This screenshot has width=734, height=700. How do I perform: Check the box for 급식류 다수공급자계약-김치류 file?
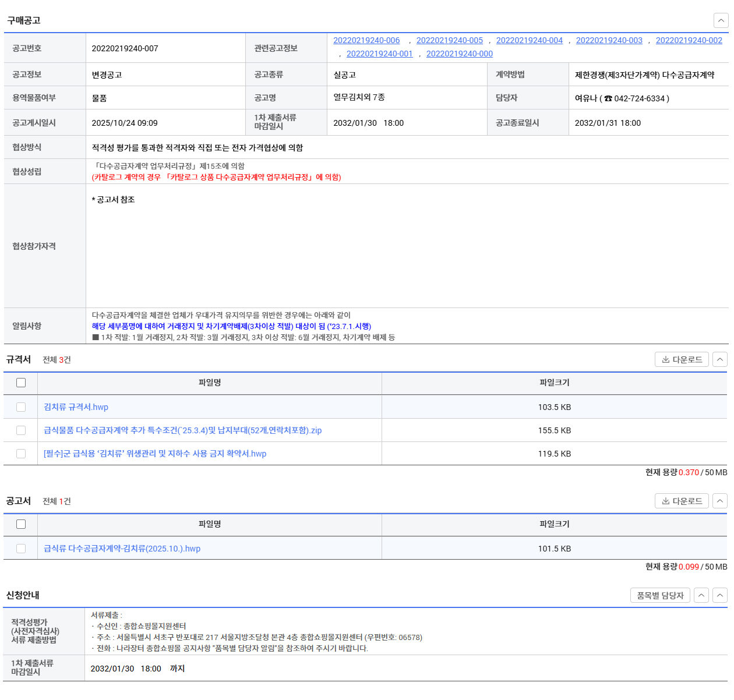[x=21, y=549]
